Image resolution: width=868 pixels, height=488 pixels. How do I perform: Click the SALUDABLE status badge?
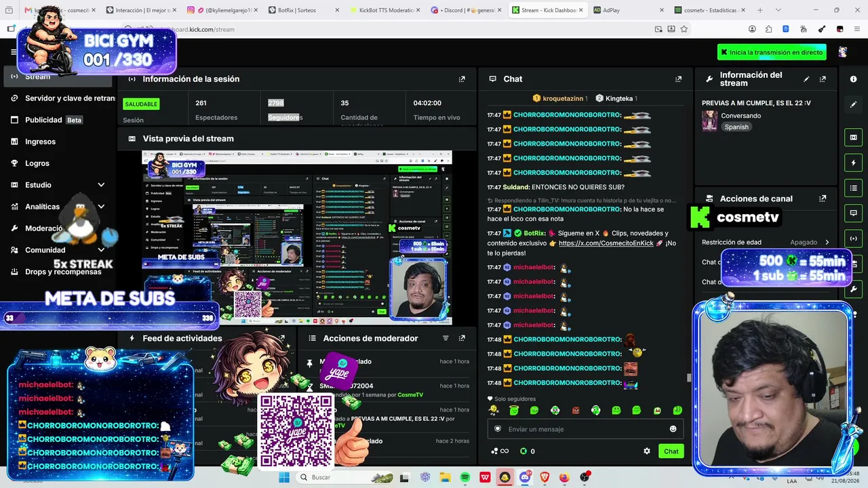click(x=141, y=104)
